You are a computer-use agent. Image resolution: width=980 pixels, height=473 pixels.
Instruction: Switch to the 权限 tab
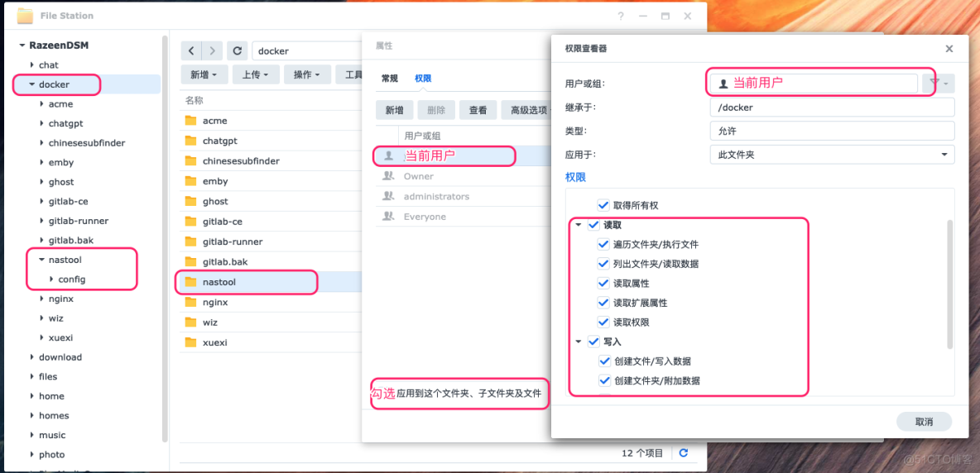coord(423,78)
